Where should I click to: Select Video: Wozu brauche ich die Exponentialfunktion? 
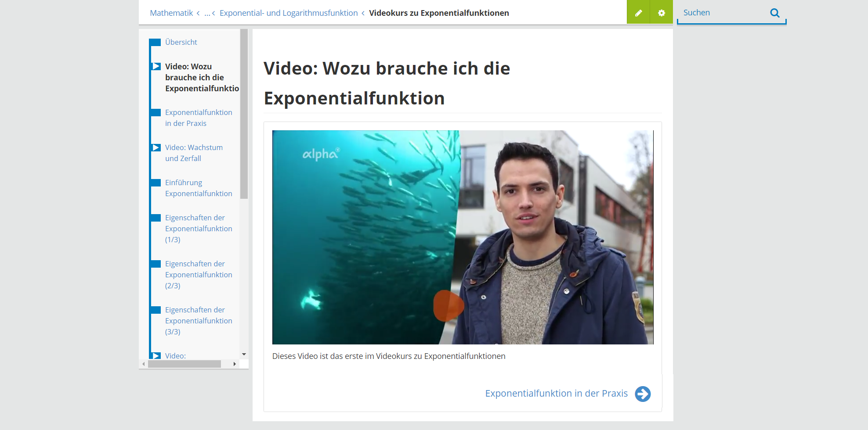[202, 77]
